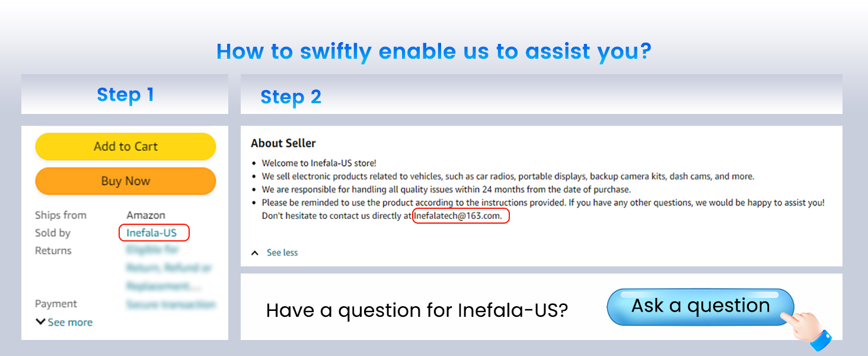Click the Add to Cart button
This screenshot has height=356, width=868.
point(125,147)
